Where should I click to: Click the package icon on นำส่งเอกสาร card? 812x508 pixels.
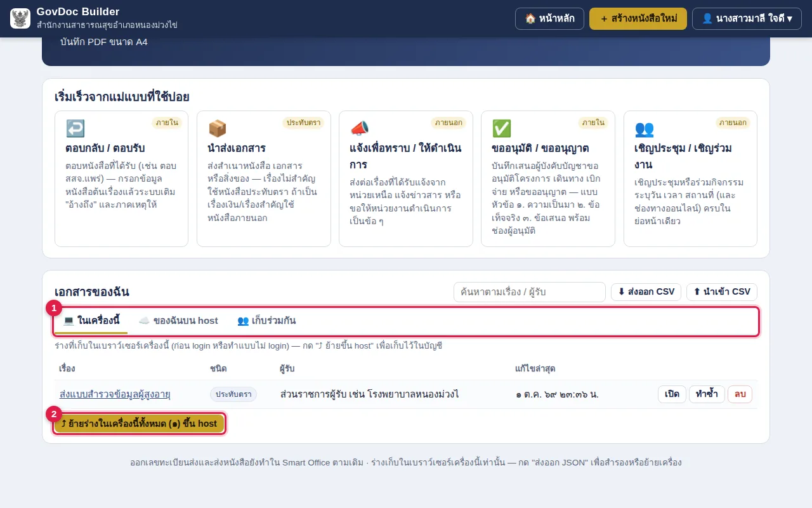[217, 129]
